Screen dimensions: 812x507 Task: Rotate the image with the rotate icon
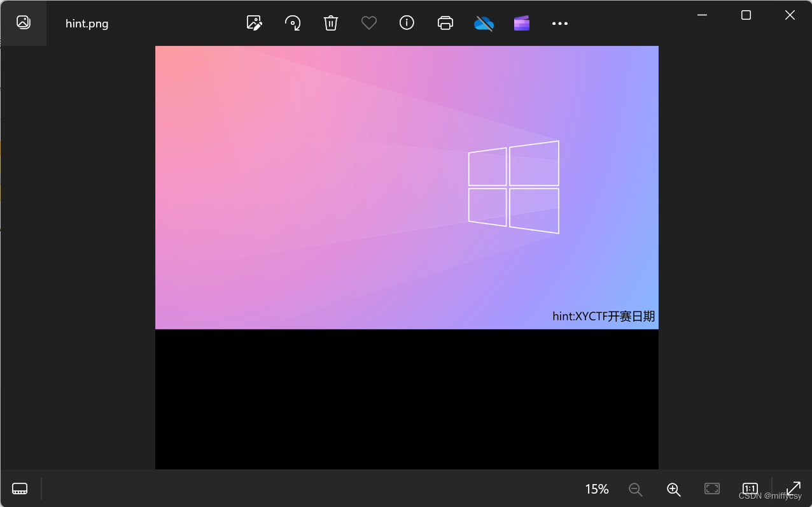[x=292, y=23]
